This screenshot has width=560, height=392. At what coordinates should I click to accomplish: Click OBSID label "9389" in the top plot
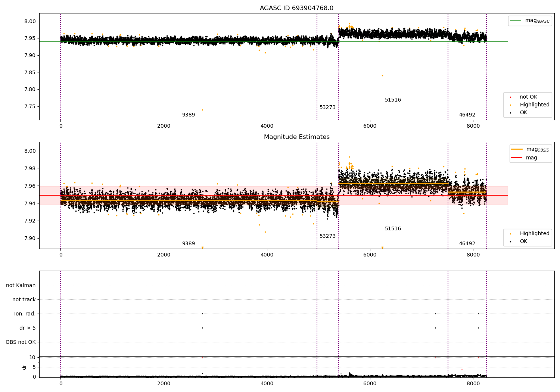click(x=189, y=115)
